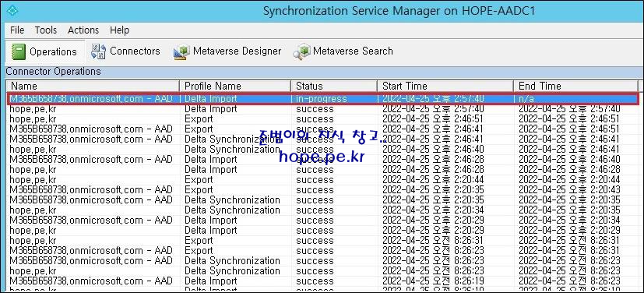The width and height of the screenshot is (644, 293).
Task: Select M365B658738 AAD Export row started 오후 2:20:35
Action: (x=322, y=190)
